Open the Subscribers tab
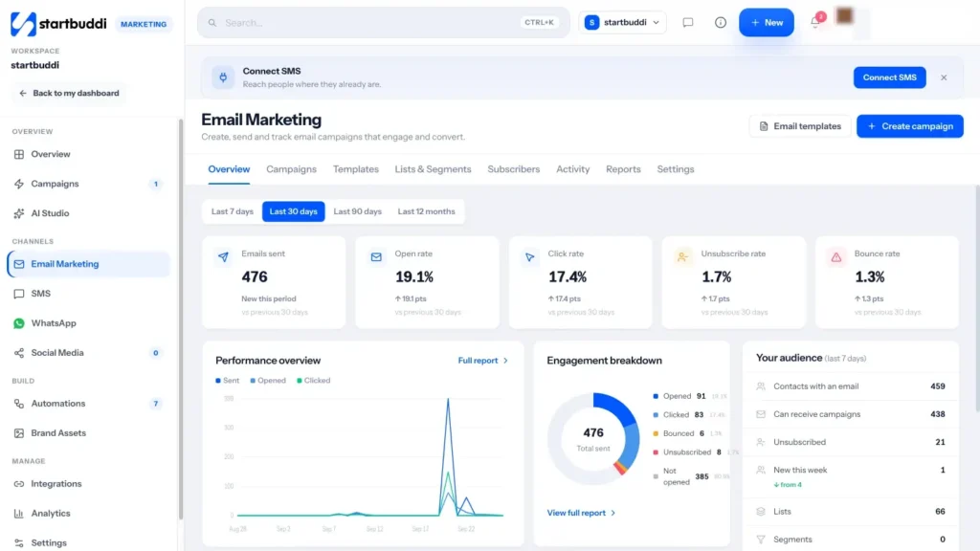The image size is (980, 551). (x=514, y=169)
